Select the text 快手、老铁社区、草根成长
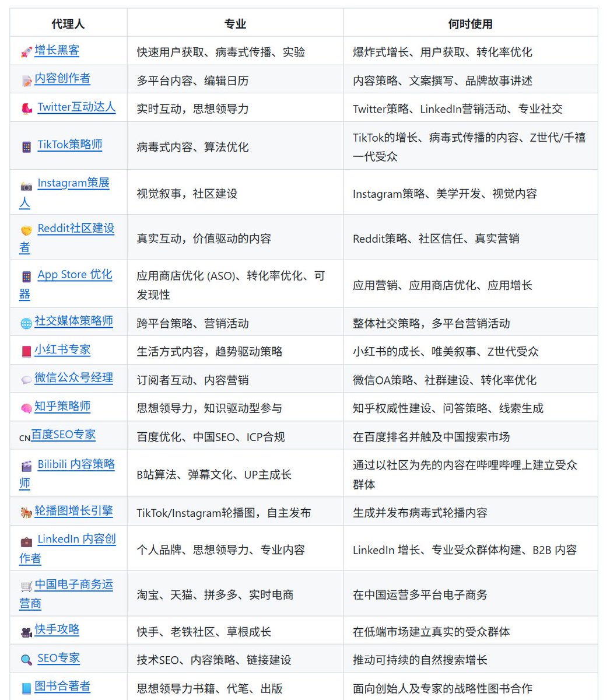Viewport: 610px width, 700px height. tap(204, 632)
